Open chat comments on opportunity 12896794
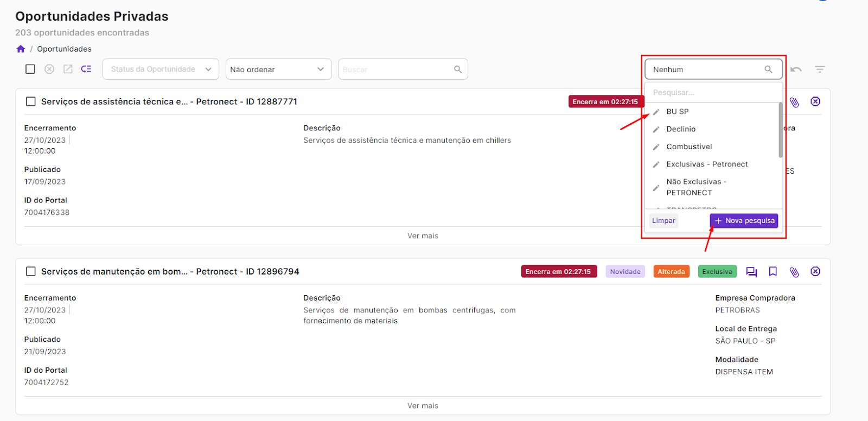The image size is (868, 421). [x=751, y=272]
